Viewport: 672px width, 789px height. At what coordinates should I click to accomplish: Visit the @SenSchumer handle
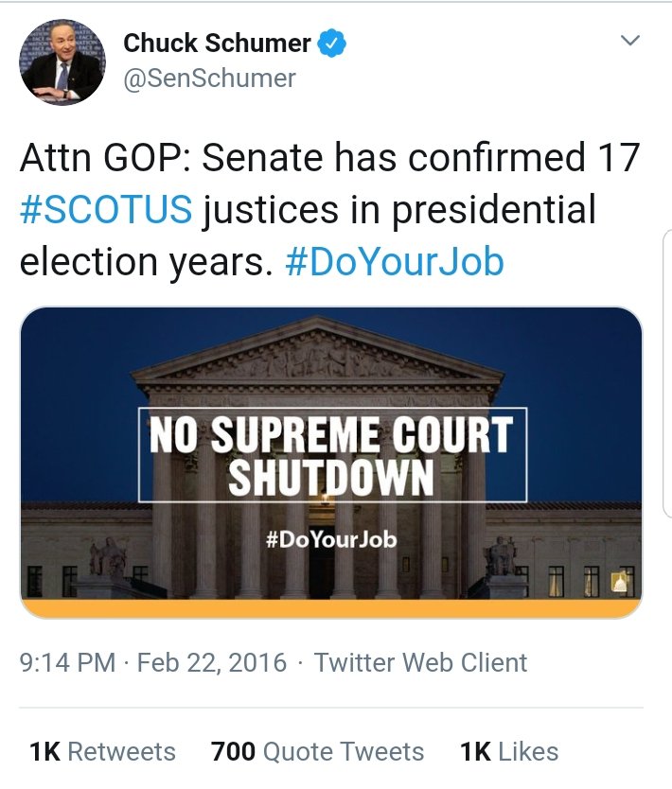point(209,78)
